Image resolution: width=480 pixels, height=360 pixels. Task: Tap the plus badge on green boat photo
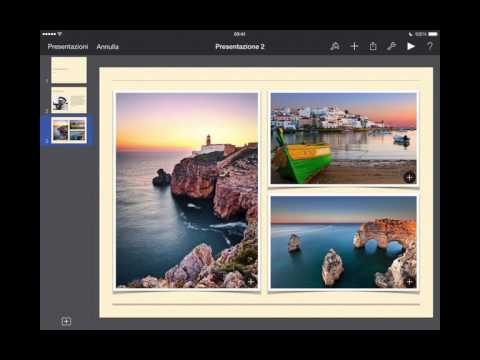click(x=410, y=177)
